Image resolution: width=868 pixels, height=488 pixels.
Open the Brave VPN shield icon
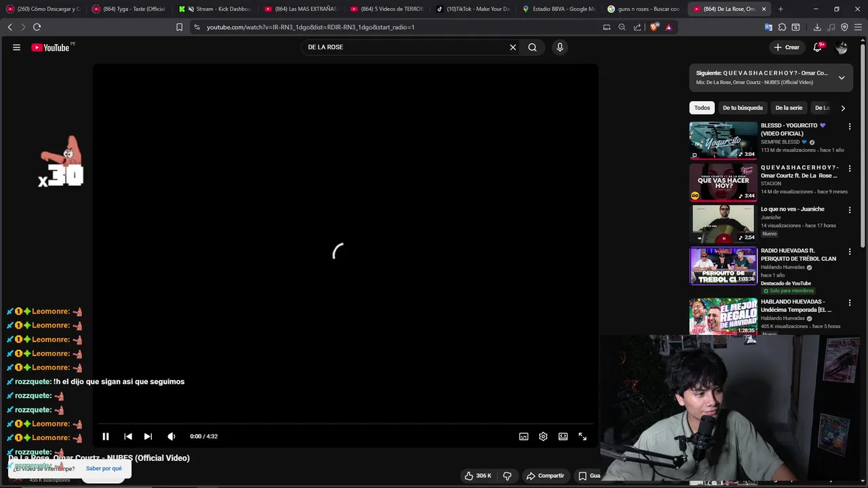(x=844, y=27)
